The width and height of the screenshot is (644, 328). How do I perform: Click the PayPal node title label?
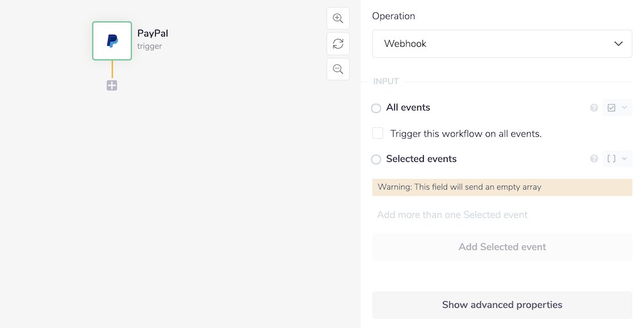(153, 33)
